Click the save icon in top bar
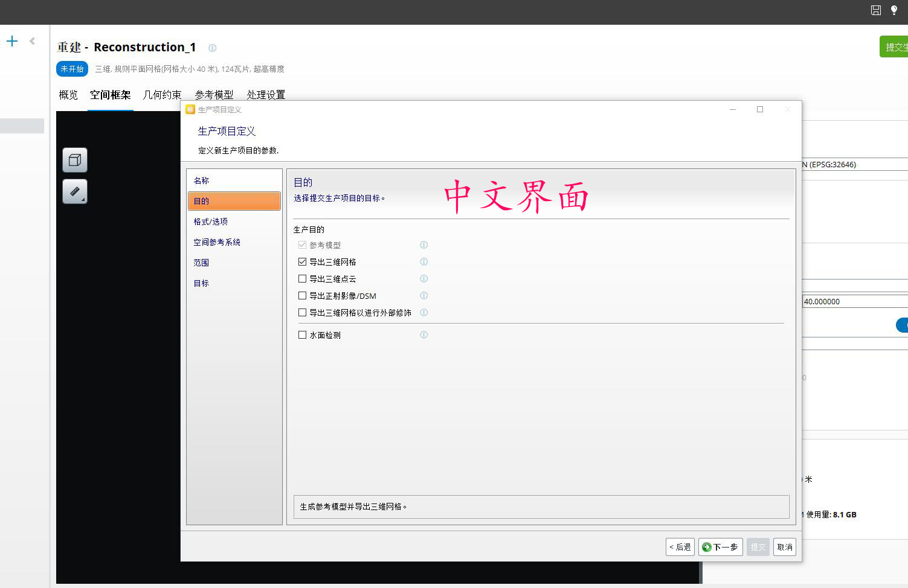Screen dimensions: 908x588 coord(875,10)
